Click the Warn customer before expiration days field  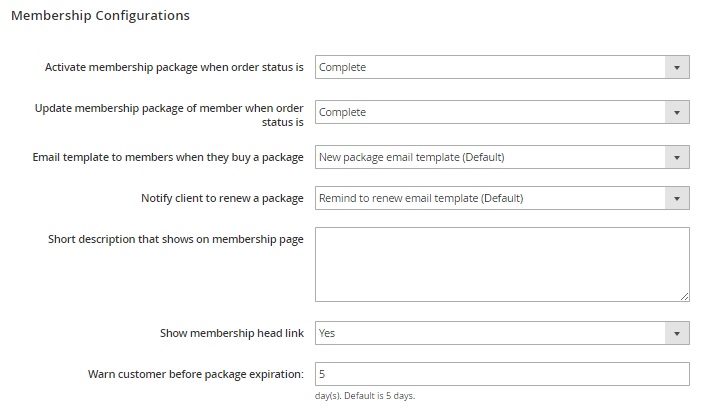pos(501,374)
